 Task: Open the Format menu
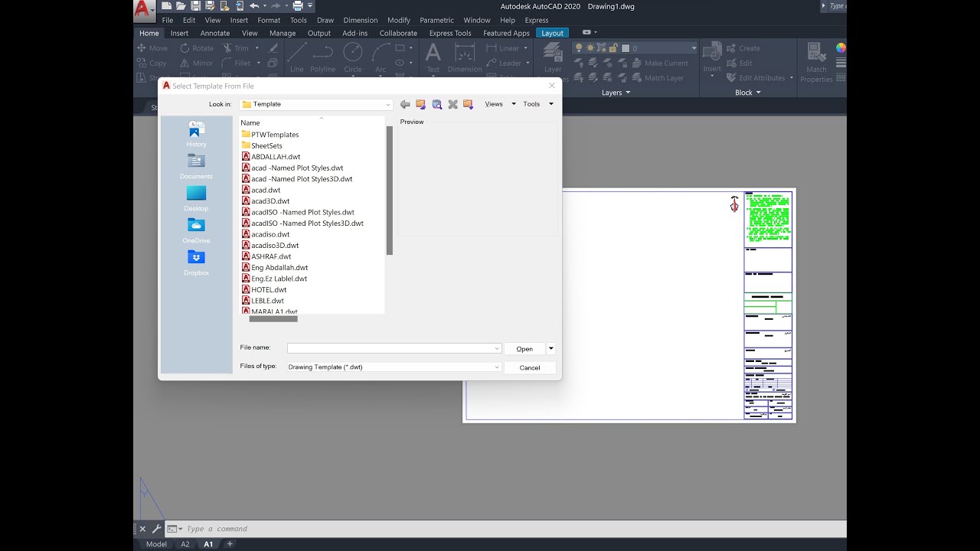pyautogui.click(x=269, y=21)
